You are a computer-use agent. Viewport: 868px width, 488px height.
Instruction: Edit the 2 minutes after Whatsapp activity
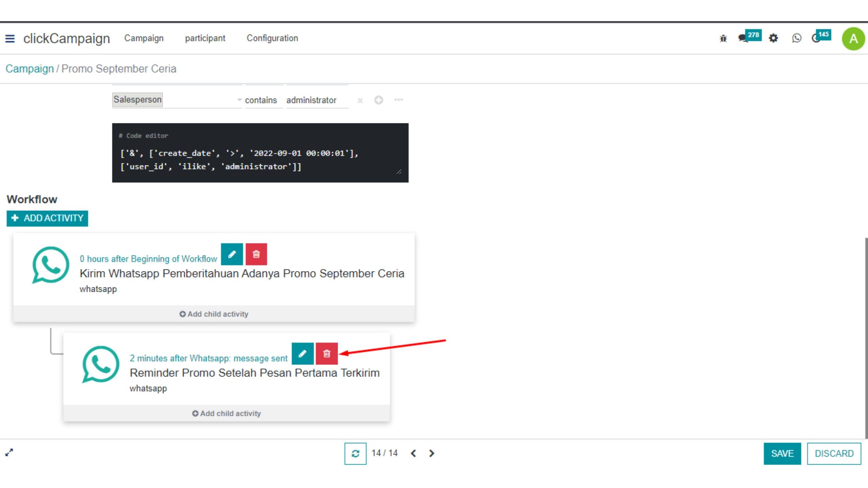302,353
